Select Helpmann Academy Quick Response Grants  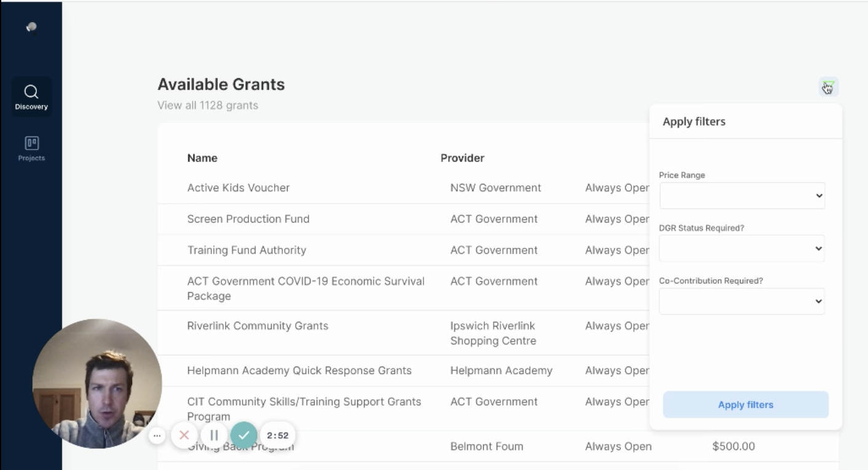point(299,370)
